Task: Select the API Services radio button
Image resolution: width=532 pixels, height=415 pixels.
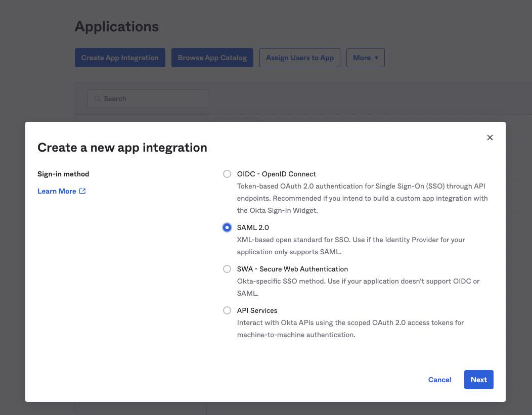Action: (227, 310)
